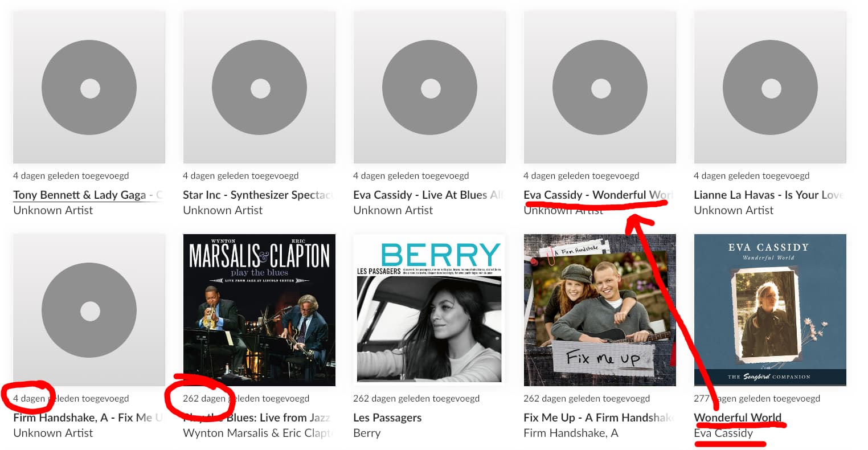Open Berry Les Passagers album cover
Screen dimensions: 868x450
coord(429,310)
